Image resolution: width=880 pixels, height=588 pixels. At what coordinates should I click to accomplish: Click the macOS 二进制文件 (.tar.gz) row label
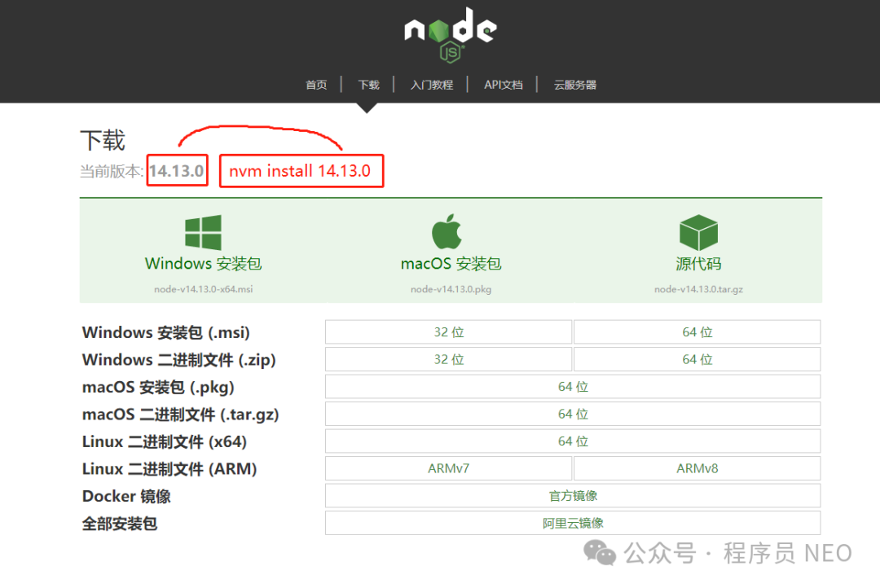(181, 414)
